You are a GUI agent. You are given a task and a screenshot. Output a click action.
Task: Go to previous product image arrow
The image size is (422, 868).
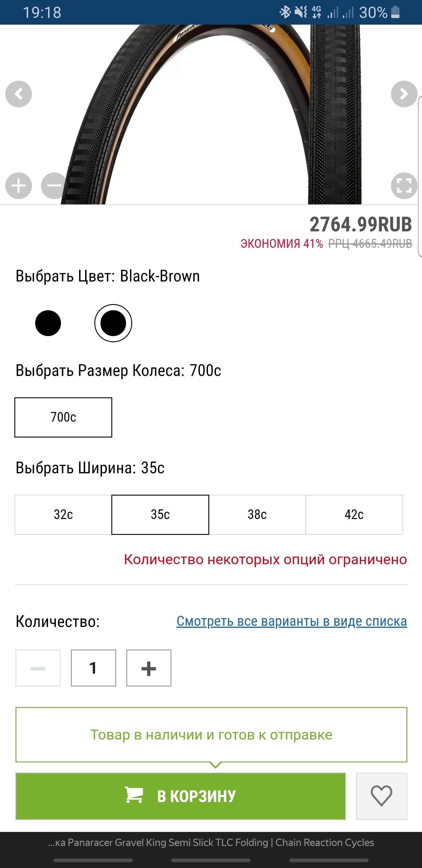18,94
